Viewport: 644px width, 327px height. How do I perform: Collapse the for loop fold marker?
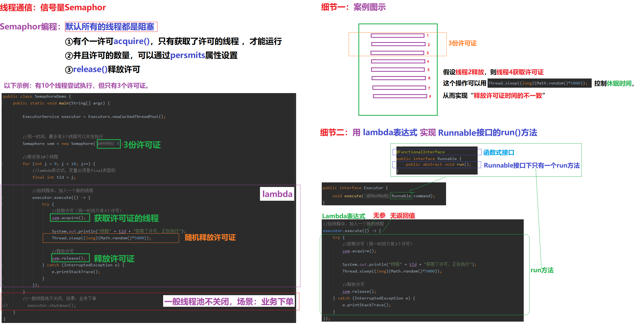[2, 164]
